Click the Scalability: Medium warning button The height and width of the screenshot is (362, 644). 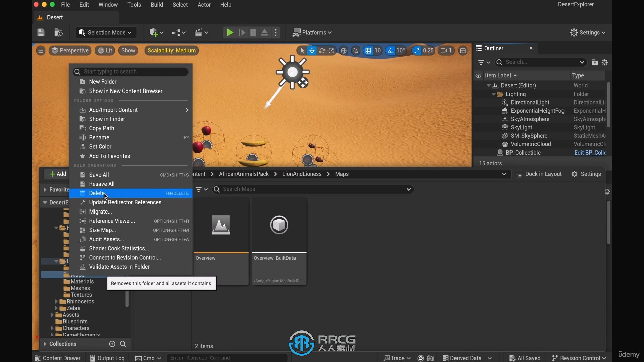[x=171, y=51]
